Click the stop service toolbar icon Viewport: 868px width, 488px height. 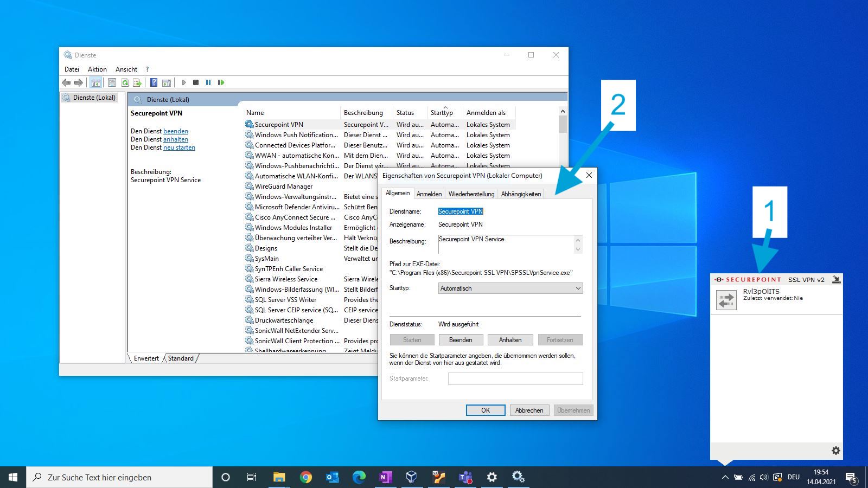[x=196, y=82]
